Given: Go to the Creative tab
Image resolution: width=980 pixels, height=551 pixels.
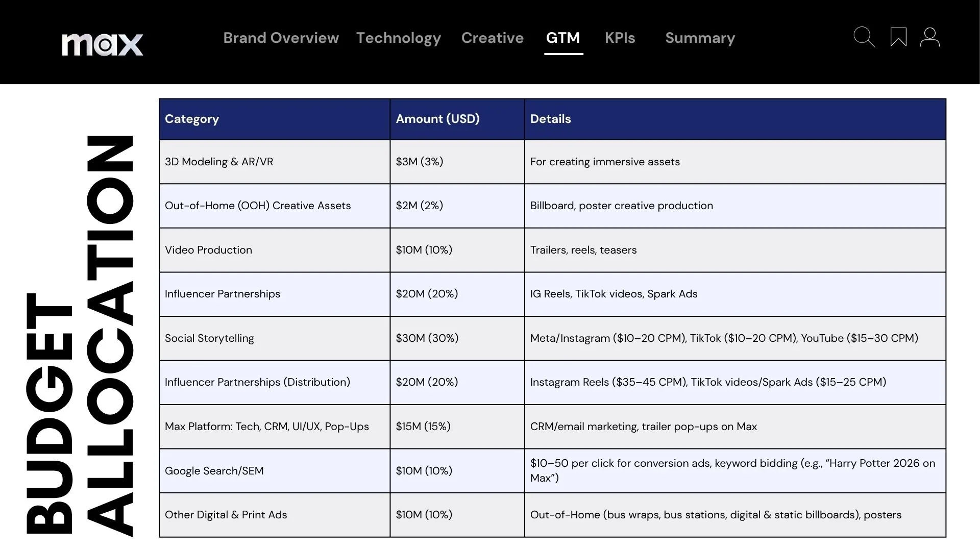Looking at the screenshot, I should (492, 38).
